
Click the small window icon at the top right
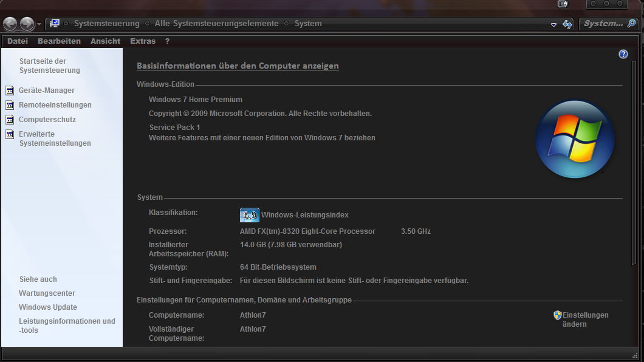(x=563, y=4)
